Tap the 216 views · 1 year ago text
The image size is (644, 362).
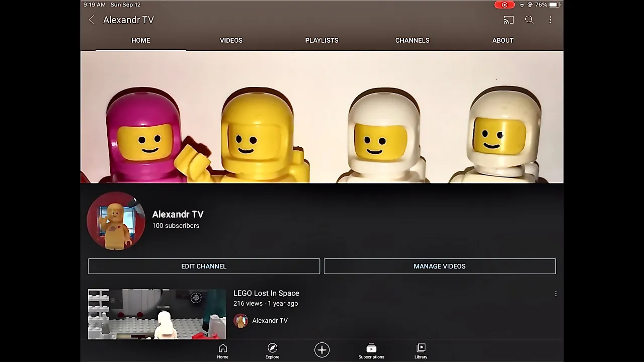(x=266, y=304)
